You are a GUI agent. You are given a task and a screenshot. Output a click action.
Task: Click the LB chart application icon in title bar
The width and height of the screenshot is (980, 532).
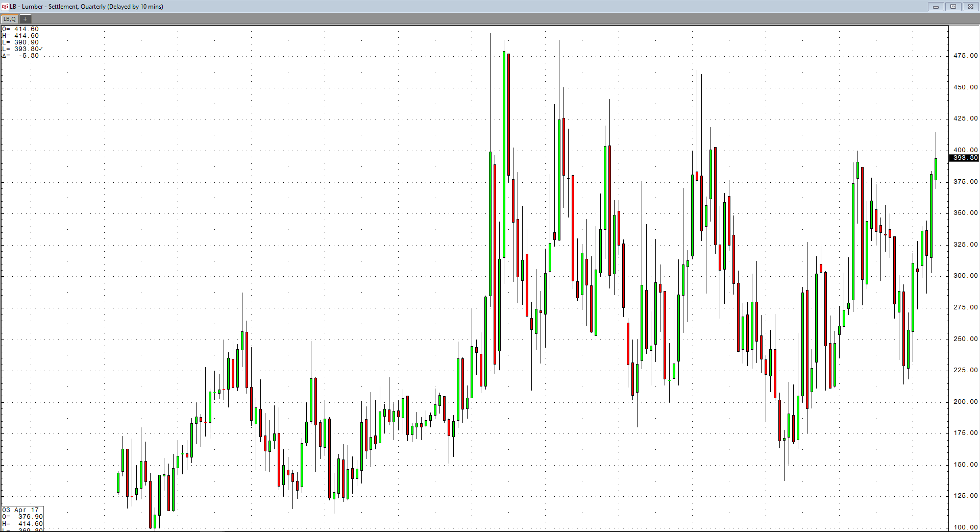[x=5, y=7]
